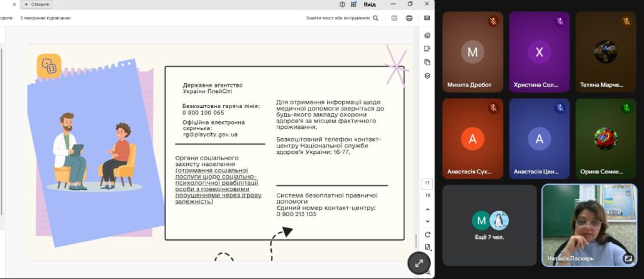644x279 pixels.
Task: Open the bookmarks panel in right sidebar
Action: click(427, 48)
